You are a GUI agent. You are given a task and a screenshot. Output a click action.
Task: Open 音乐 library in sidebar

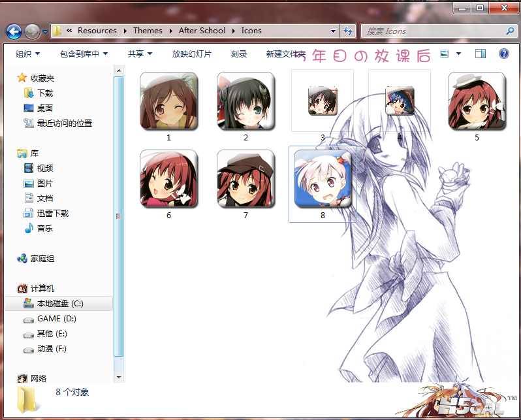click(39, 229)
